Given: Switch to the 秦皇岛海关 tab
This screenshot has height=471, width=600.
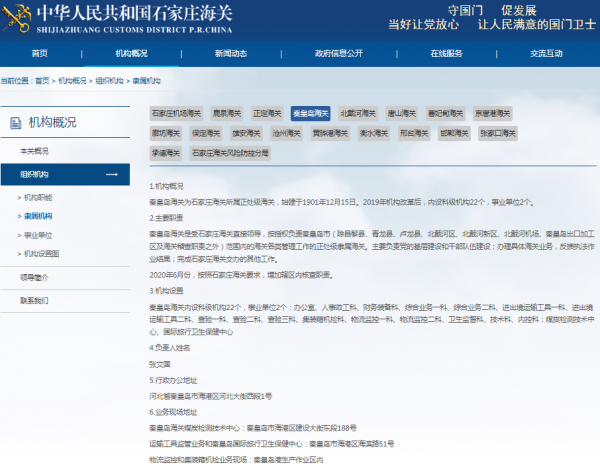Looking at the screenshot, I should point(309,114).
